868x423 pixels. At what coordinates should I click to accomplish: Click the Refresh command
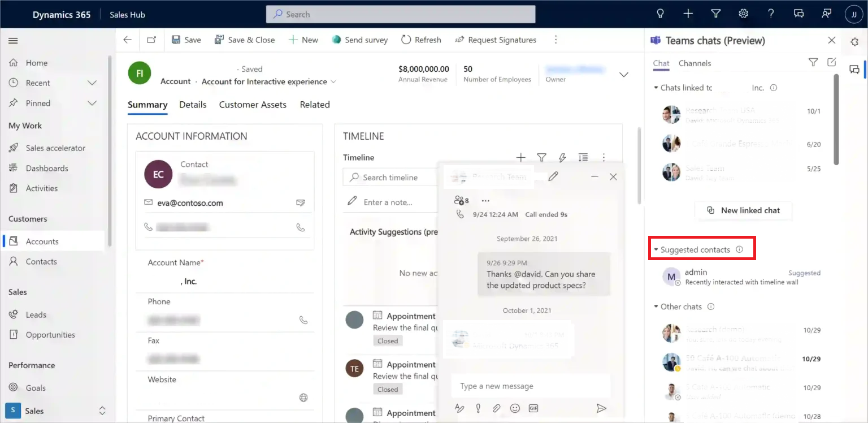[x=421, y=40]
